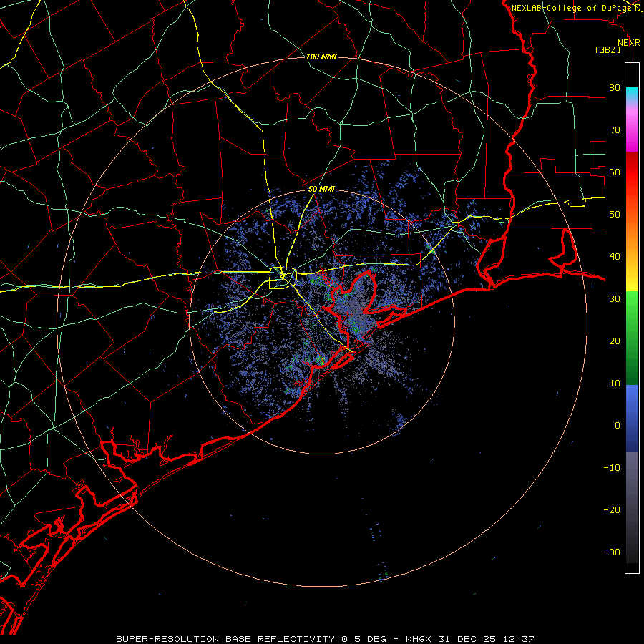Click the 80 value on the dBZ scale

(615, 88)
